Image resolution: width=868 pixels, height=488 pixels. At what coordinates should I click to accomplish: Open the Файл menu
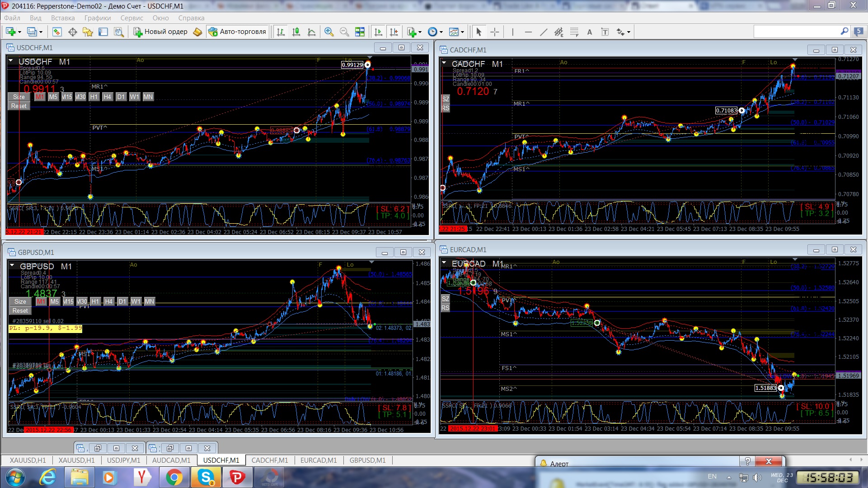click(12, 18)
